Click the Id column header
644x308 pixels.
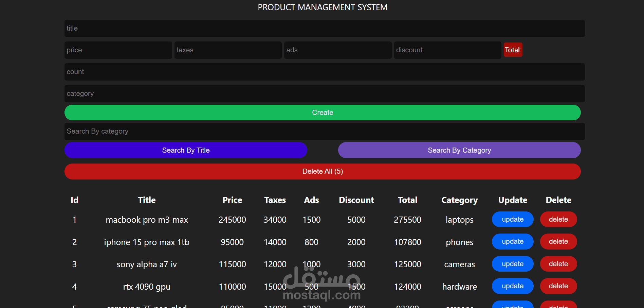pyautogui.click(x=74, y=200)
